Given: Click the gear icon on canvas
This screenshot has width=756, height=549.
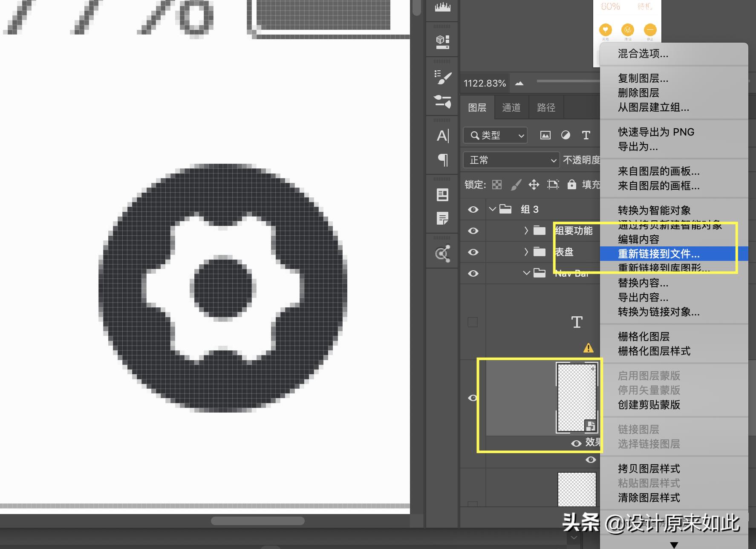Looking at the screenshot, I should click(x=223, y=288).
